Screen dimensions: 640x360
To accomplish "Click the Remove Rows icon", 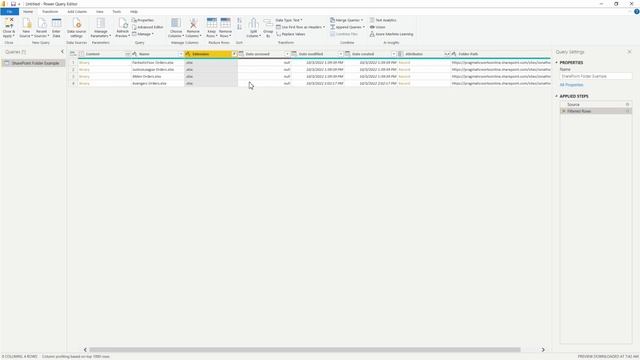I will (225, 23).
